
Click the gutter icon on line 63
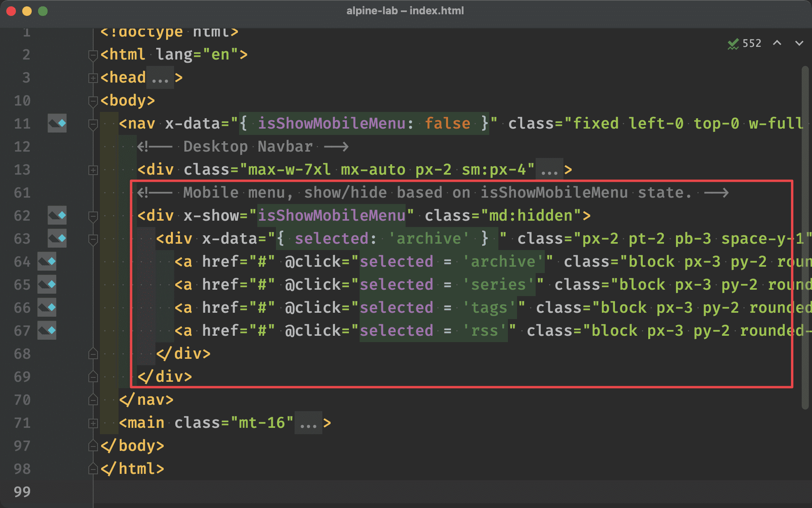point(57,239)
